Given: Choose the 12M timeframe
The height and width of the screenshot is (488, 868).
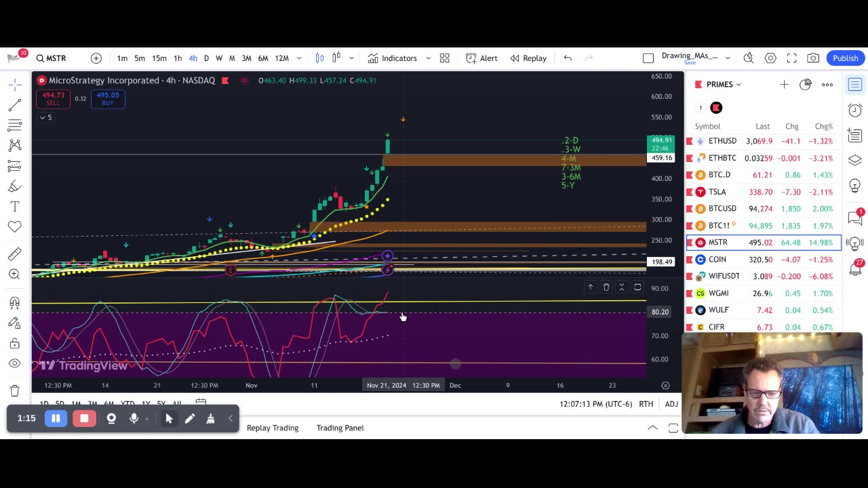Looking at the screenshot, I should click(x=282, y=58).
